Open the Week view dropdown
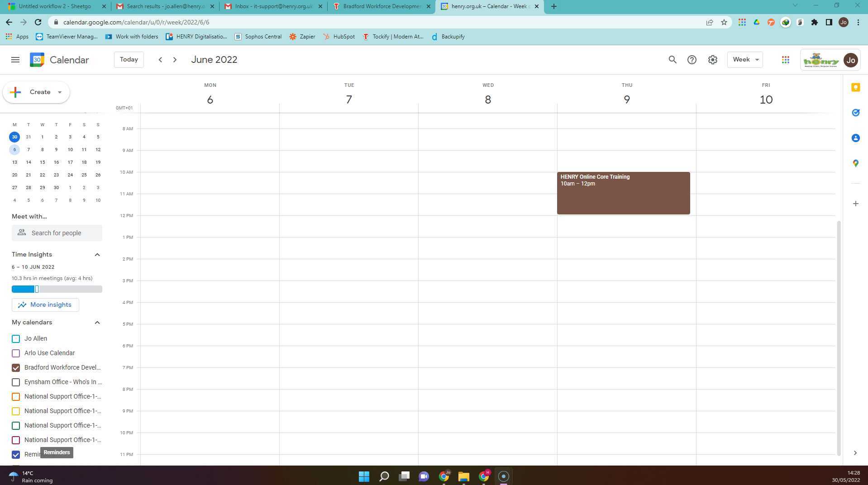 (x=745, y=60)
